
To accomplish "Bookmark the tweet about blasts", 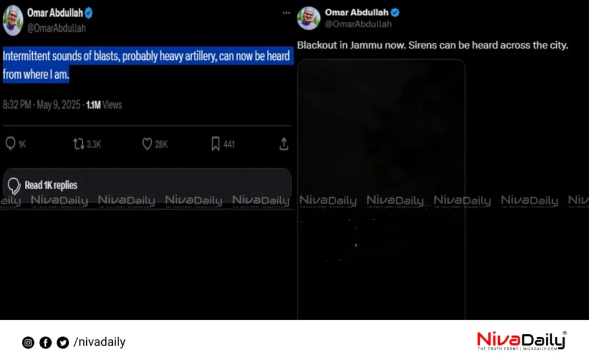I will click(x=215, y=144).
